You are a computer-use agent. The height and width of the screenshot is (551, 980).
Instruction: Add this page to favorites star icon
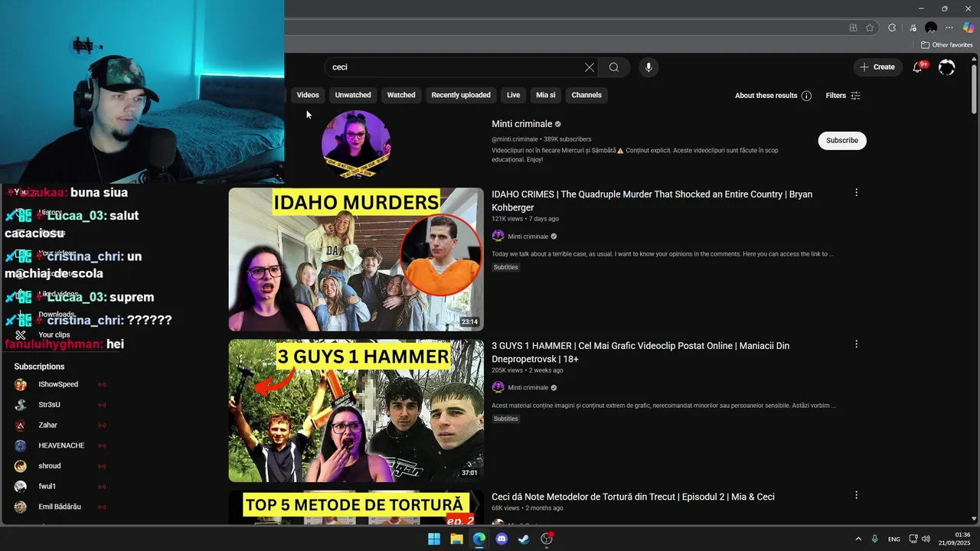pos(870,28)
